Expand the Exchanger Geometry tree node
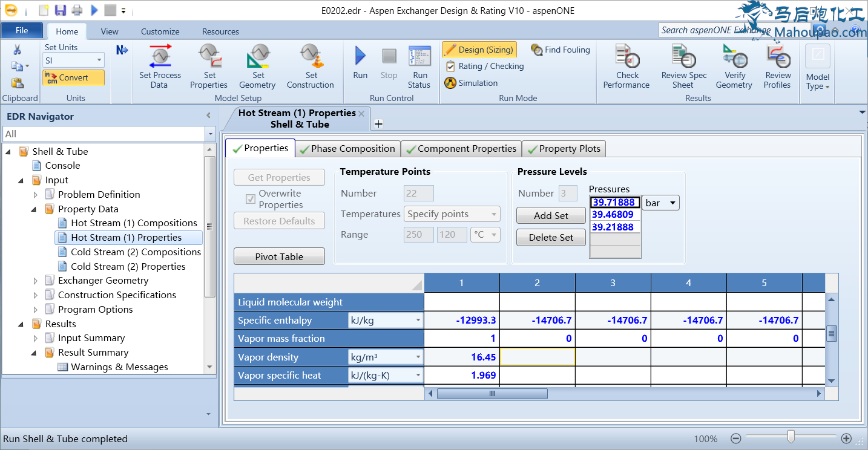Viewport: 868px width, 450px height. tap(36, 281)
